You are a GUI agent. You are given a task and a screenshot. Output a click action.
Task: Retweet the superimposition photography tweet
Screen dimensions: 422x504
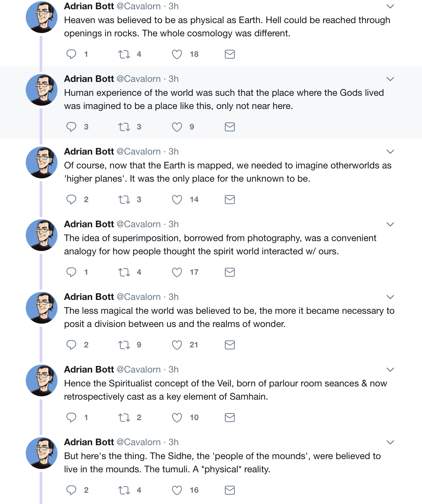click(124, 272)
